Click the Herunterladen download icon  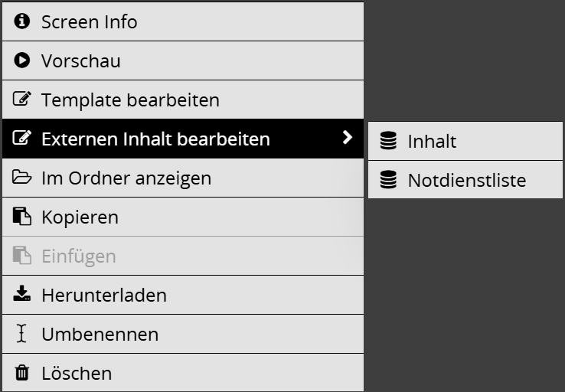[22, 295]
